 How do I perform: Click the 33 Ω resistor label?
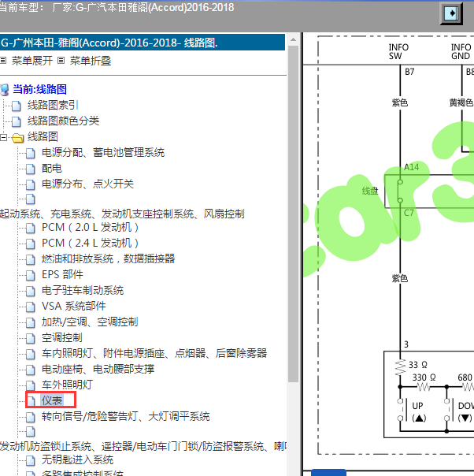click(x=418, y=365)
